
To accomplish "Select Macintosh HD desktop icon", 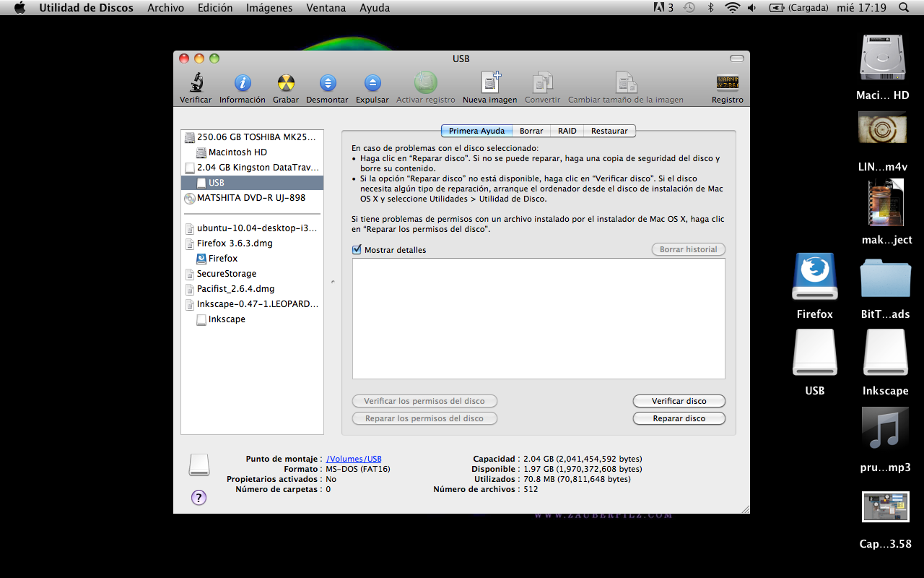I will 882,59.
